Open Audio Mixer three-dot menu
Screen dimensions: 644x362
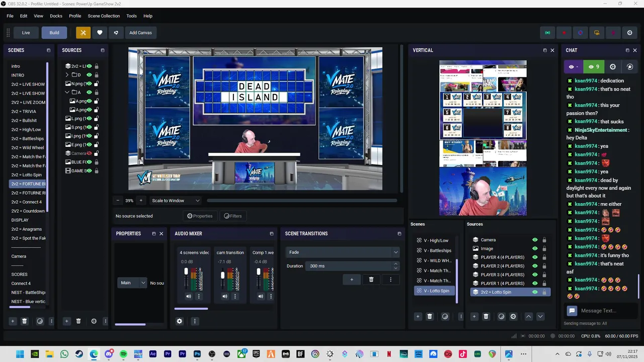[x=195, y=321]
